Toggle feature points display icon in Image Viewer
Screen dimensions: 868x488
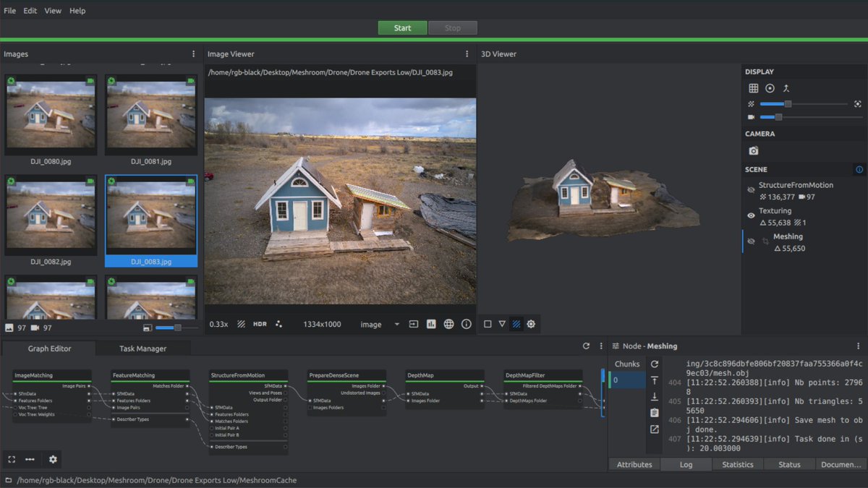coord(279,325)
